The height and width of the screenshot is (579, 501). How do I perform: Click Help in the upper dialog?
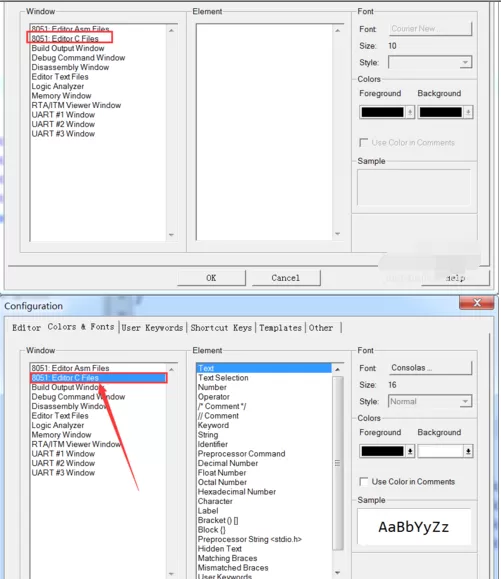[x=455, y=278]
